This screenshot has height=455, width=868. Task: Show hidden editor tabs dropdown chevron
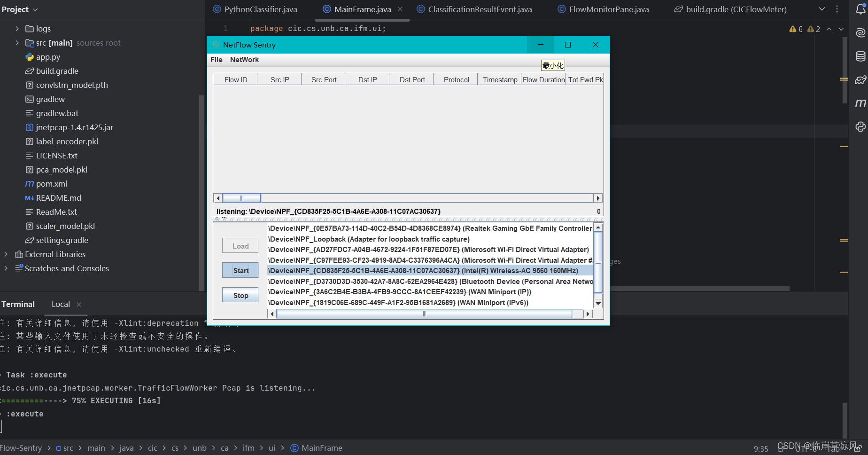click(x=822, y=9)
